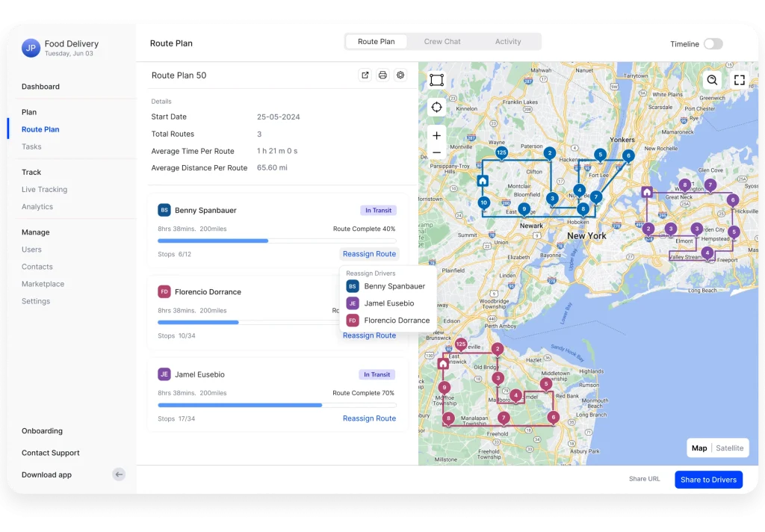Click Benny Spanbauer BS card avatar
Viewport: 765px width, 532px height.
(164, 210)
